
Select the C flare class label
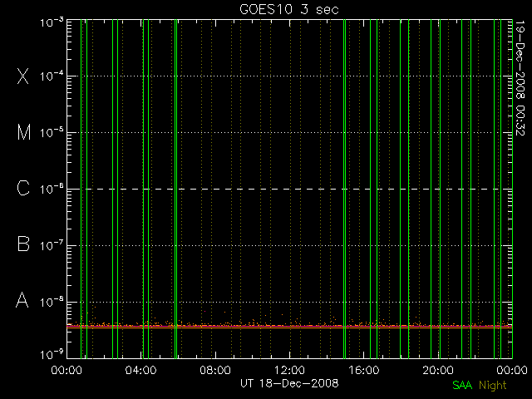click(x=23, y=188)
